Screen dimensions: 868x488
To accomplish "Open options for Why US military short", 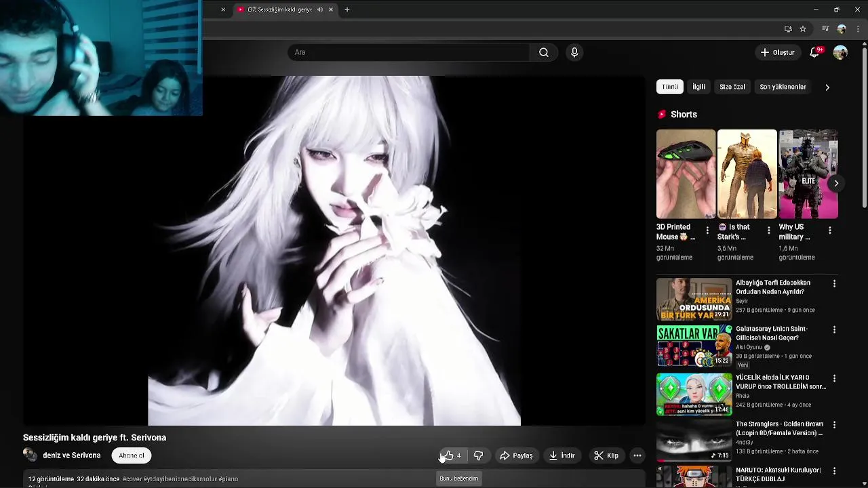I will click(830, 230).
